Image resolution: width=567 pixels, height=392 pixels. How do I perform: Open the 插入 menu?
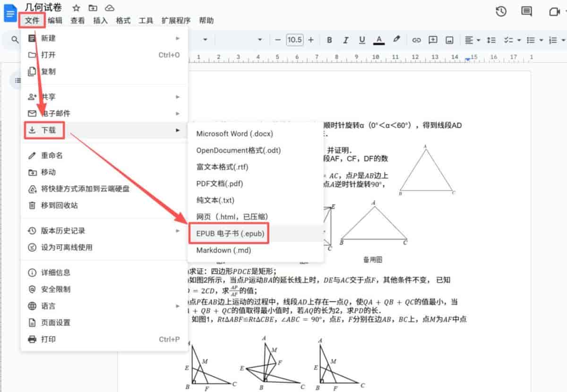click(x=100, y=20)
